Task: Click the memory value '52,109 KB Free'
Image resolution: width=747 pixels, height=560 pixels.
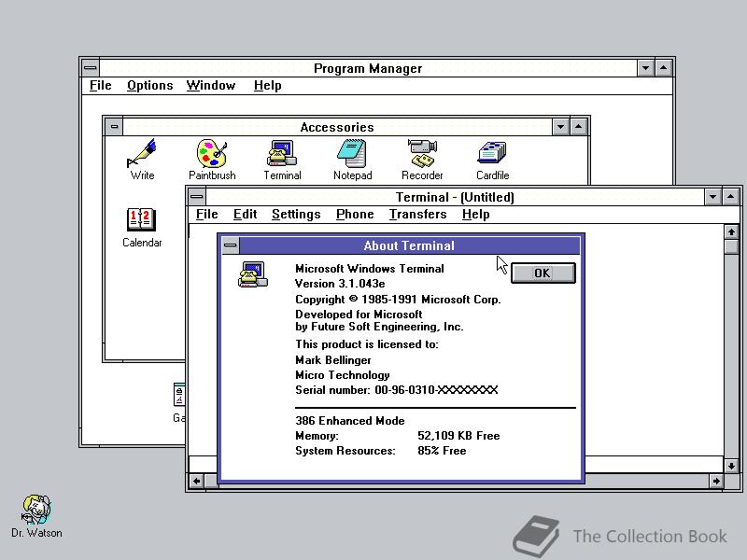Action: click(x=458, y=436)
